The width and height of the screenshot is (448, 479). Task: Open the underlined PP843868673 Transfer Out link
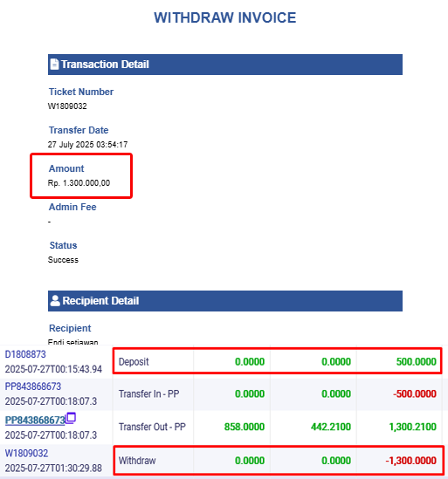click(35, 421)
